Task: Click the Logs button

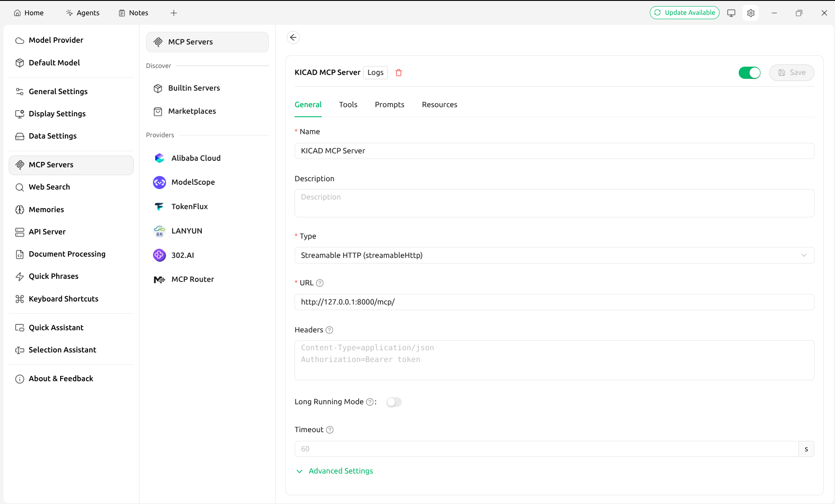Action: coord(375,73)
